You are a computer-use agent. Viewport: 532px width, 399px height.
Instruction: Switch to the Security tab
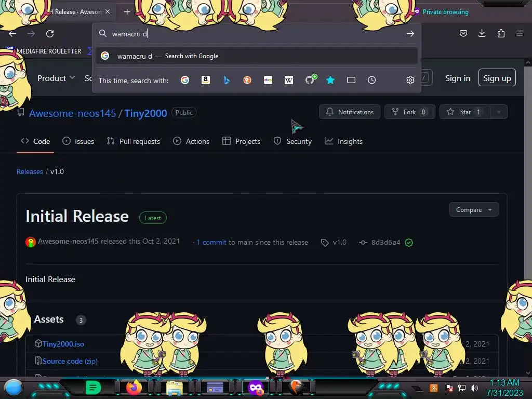(292, 141)
